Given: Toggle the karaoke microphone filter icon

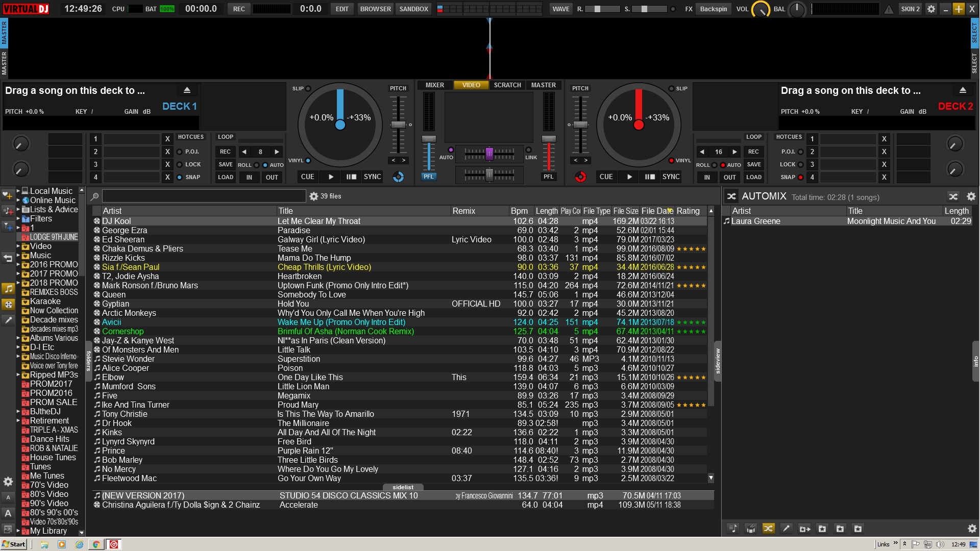Looking at the screenshot, I should [8, 320].
